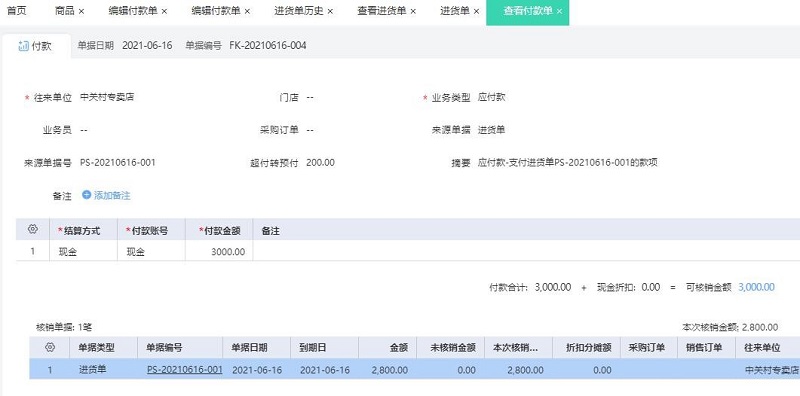Click the payment amount 3000.00 cell

(219, 252)
